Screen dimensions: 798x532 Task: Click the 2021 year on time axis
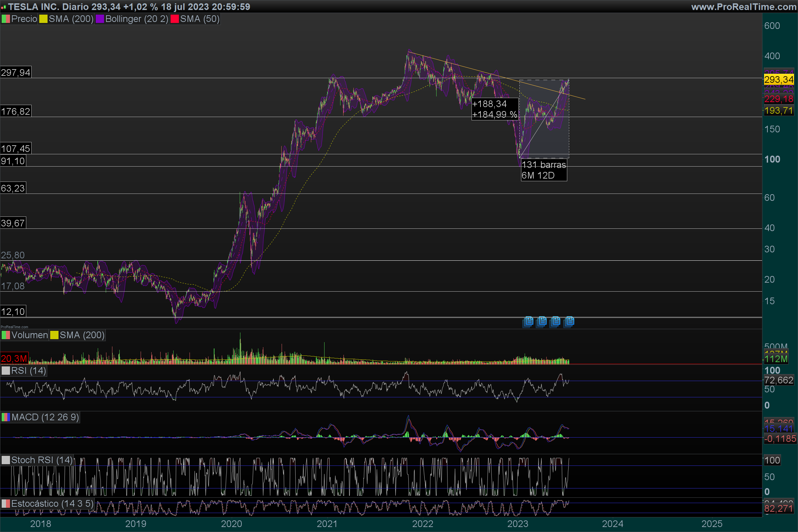coord(327,524)
